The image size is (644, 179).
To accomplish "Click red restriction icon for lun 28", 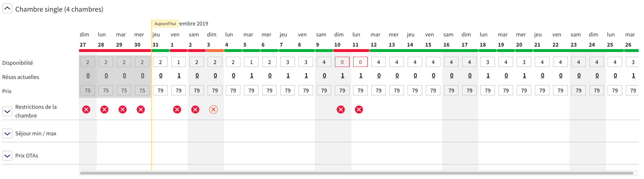I will [104, 110].
